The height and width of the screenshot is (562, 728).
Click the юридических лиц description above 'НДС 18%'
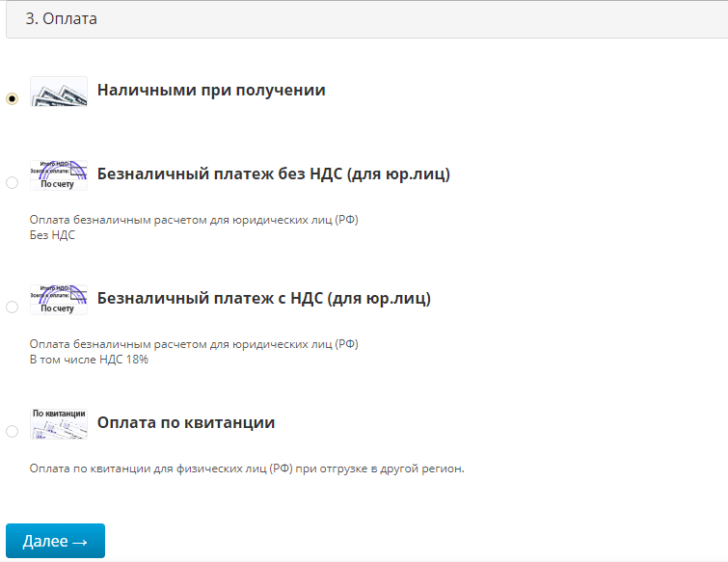[194, 344]
